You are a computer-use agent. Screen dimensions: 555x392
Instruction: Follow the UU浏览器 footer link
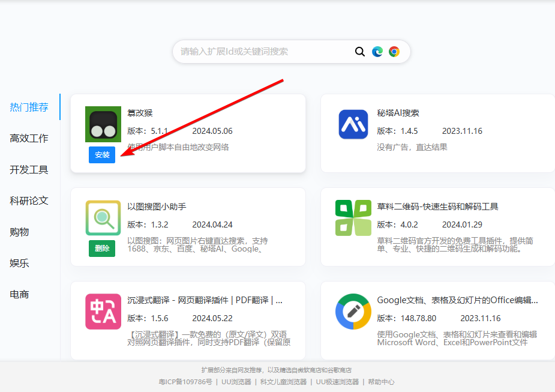pos(236,382)
